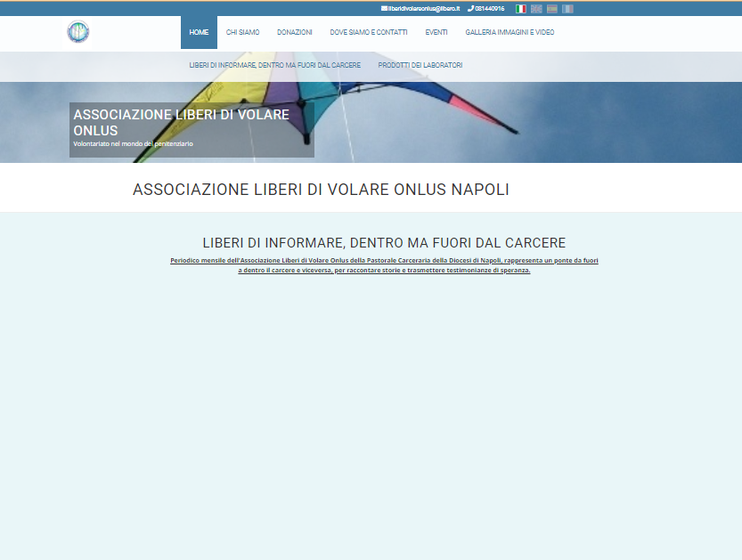The image size is (742, 560).
Task: Click the phone number 081440916
Action: tap(486, 9)
